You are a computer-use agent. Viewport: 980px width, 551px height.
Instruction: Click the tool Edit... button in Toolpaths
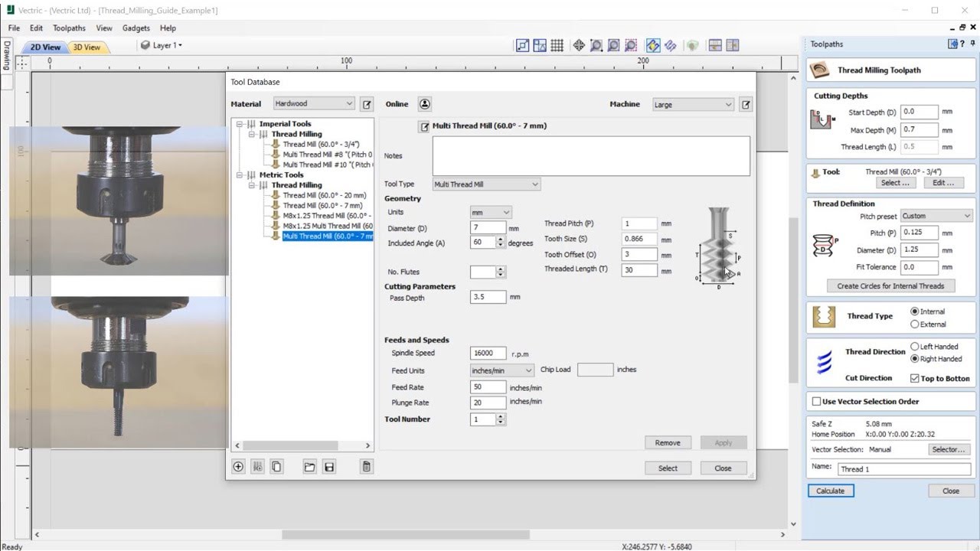tap(943, 183)
